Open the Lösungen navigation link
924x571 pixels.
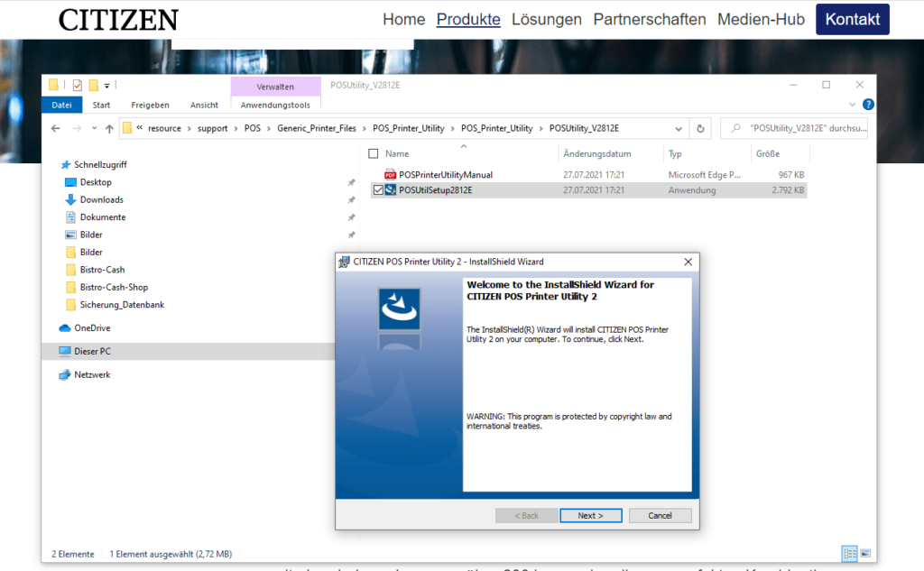546,20
